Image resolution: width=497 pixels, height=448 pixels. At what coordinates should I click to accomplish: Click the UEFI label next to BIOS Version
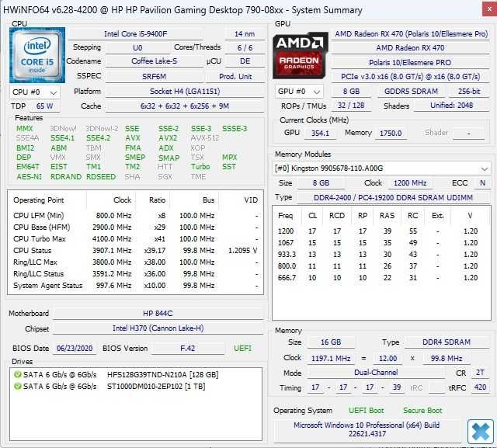pos(242,349)
